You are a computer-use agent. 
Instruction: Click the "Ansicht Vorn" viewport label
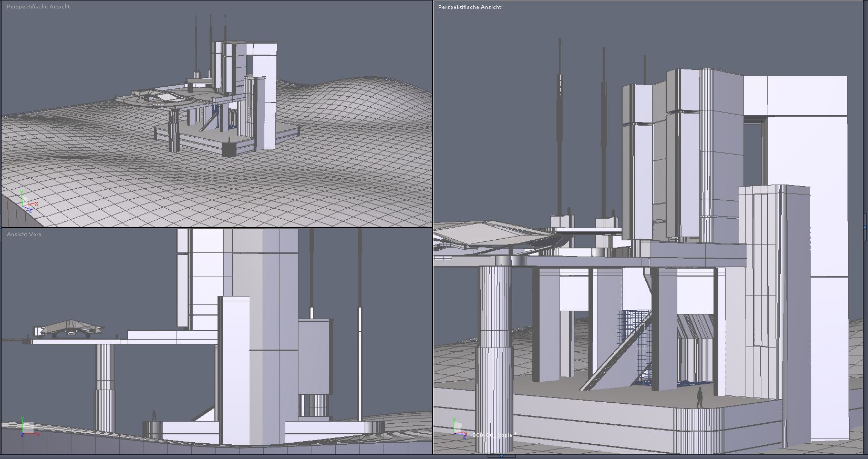pyautogui.click(x=24, y=234)
